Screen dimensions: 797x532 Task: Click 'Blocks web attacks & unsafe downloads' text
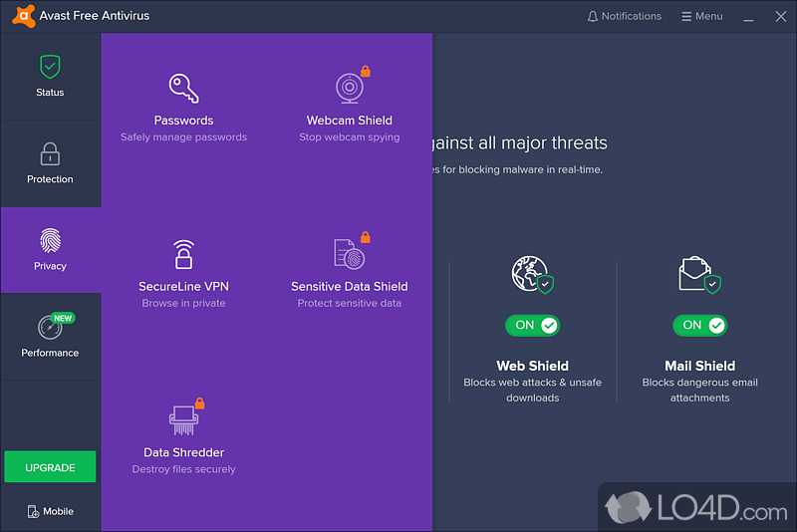pos(532,391)
